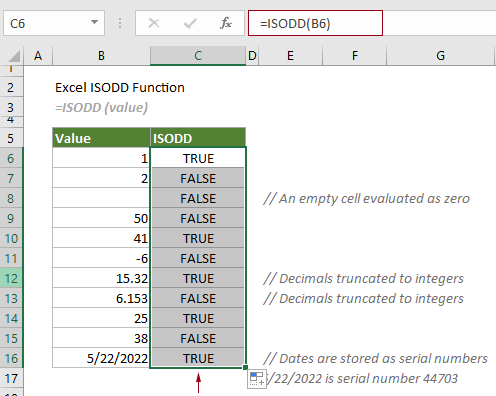The height and width of the screenshot is (396, 496).
Task: Click the 'Value' table header cell
Action: tap(101, 138)
